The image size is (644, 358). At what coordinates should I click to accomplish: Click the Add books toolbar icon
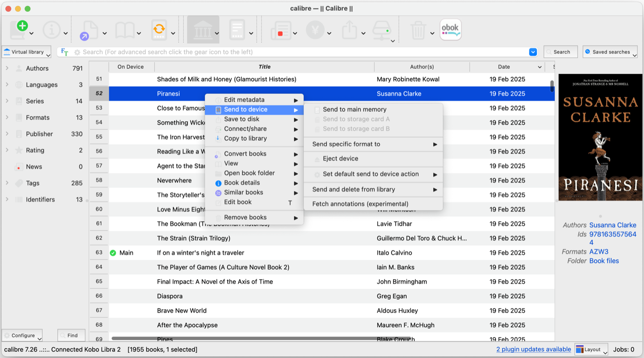(20, 30)
